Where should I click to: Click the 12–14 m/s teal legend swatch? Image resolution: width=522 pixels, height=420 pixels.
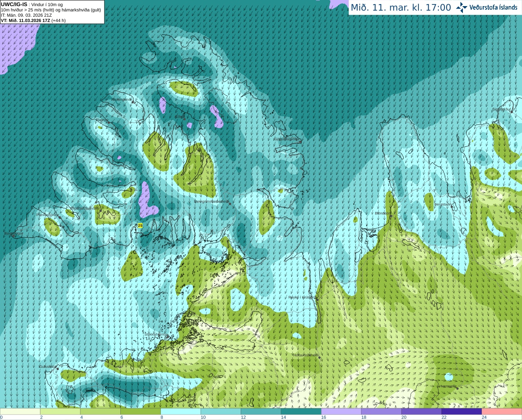point(261,411)
